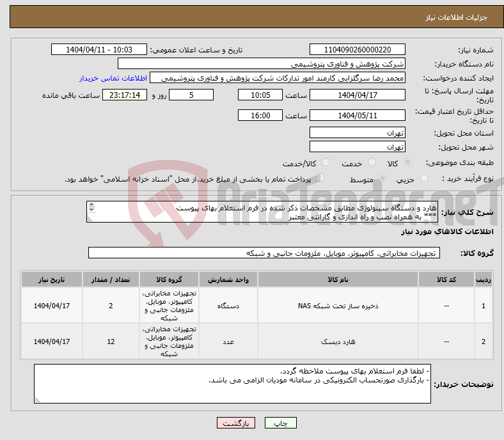Click the بازگشت back button
Screen dimensions: 504x440
(x=236, y=423)
